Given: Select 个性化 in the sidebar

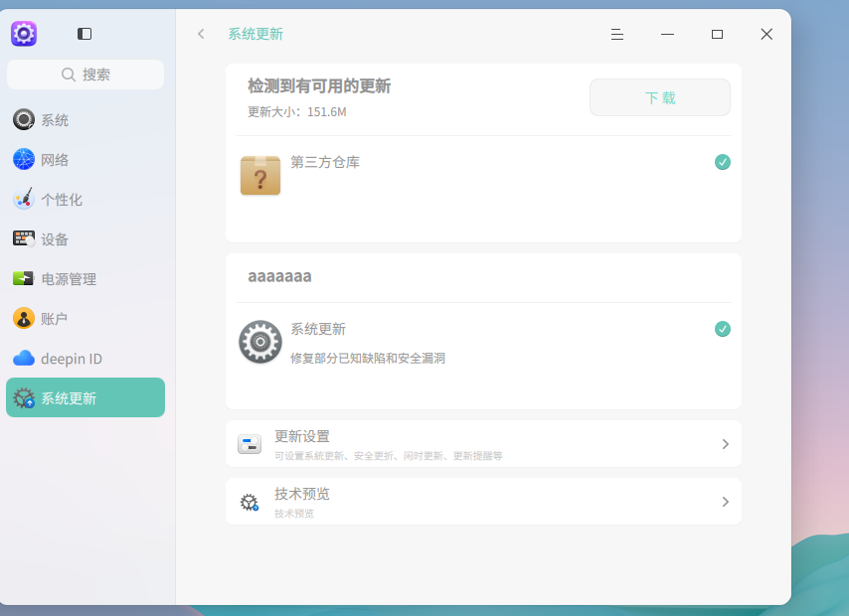Looking at the screenshot, I should [85, 199].
